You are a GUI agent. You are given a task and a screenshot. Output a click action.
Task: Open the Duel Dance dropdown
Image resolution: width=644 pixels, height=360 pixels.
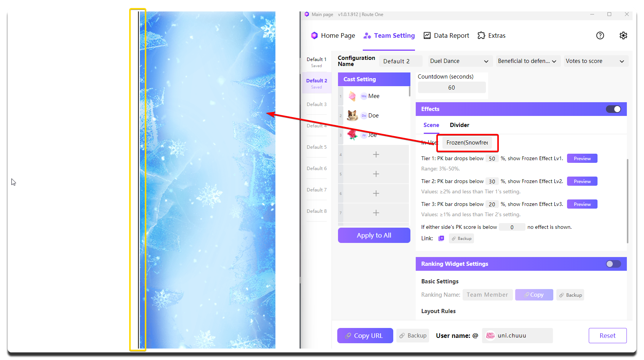(459, 61)
